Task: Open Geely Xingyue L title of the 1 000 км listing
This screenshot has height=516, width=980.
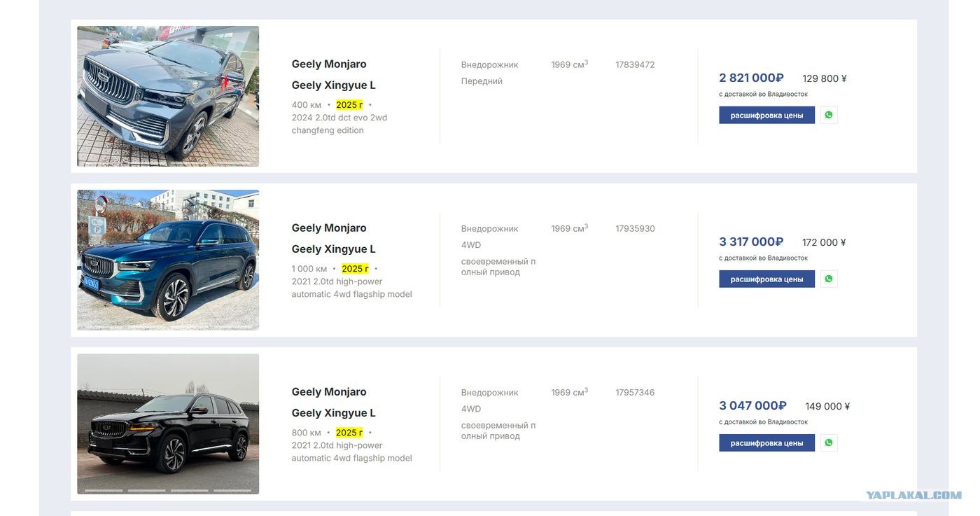Action: 333,249
